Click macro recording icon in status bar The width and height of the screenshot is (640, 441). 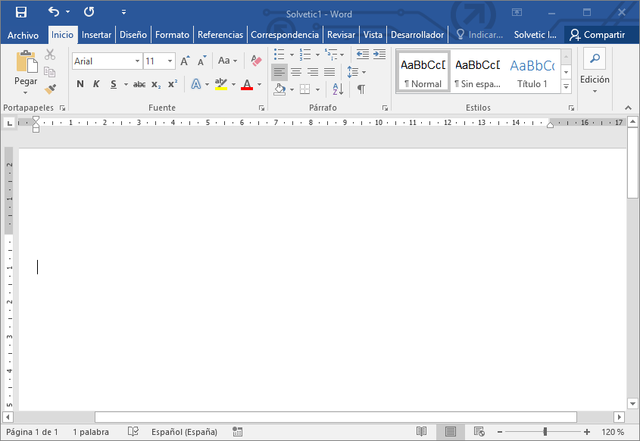click(x=237, y=432)
